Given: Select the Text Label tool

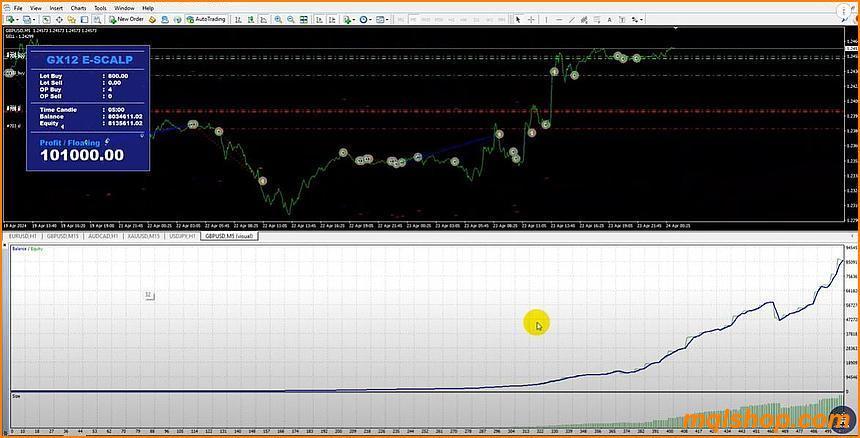Looking at the screenshot, I should click(x=622, y=19).
